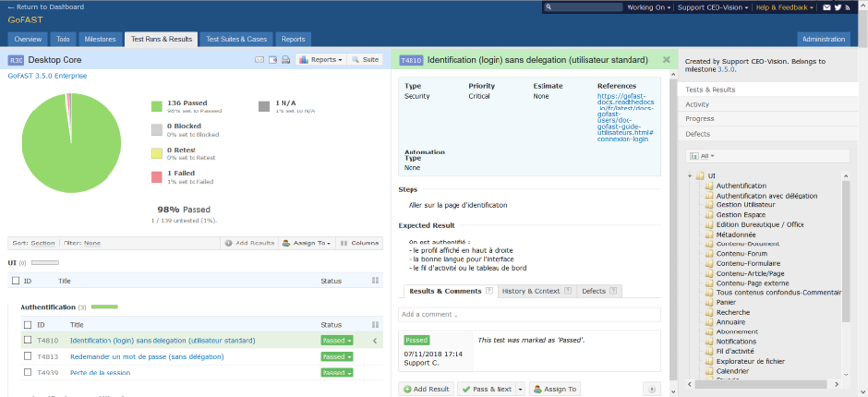
Task: Open the Working On dropdown
Action: pos(648,7)
